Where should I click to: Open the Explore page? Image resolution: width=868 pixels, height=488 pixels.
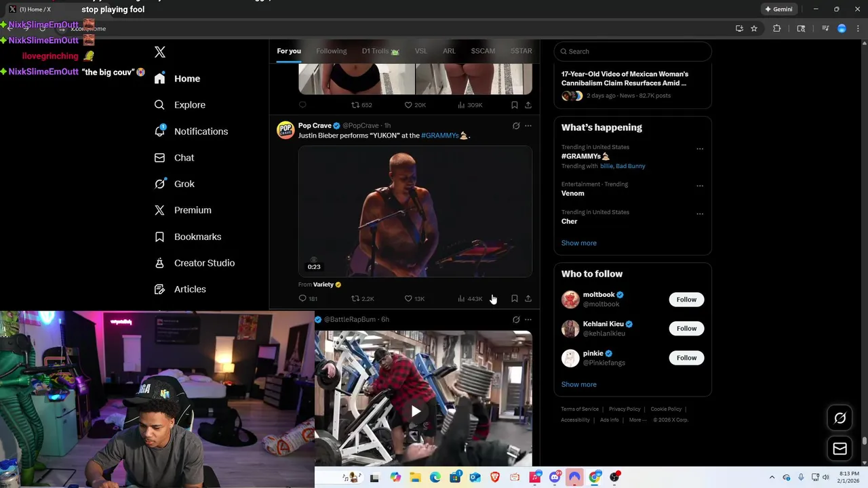180,105
